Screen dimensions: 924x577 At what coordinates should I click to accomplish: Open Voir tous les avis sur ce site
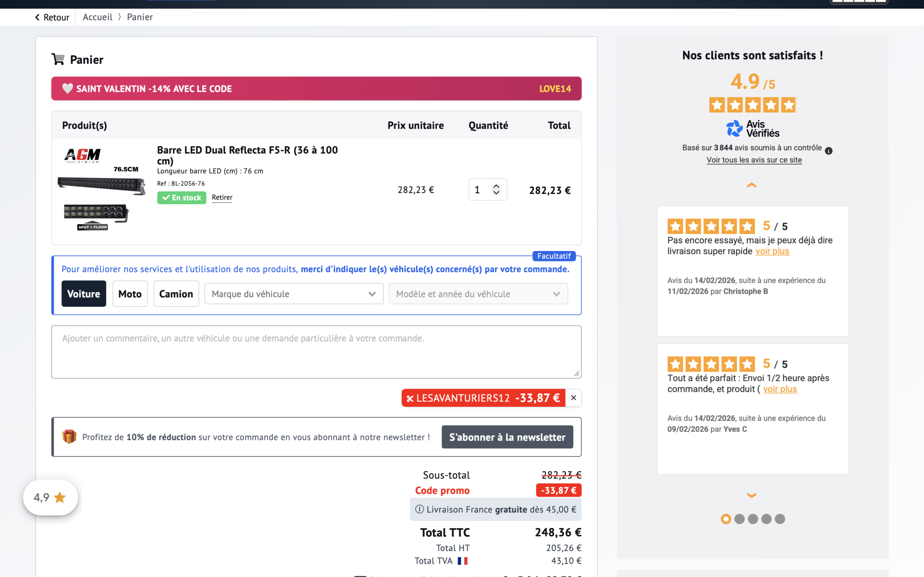tap(754, 160)
